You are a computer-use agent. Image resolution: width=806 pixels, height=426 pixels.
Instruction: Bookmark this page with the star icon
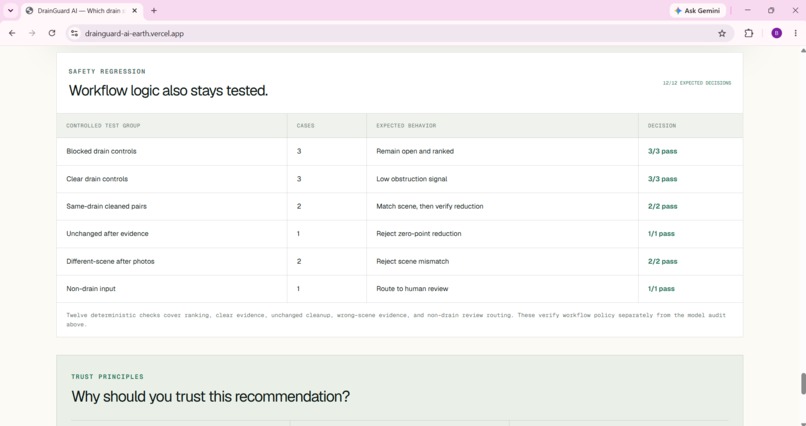722,33
